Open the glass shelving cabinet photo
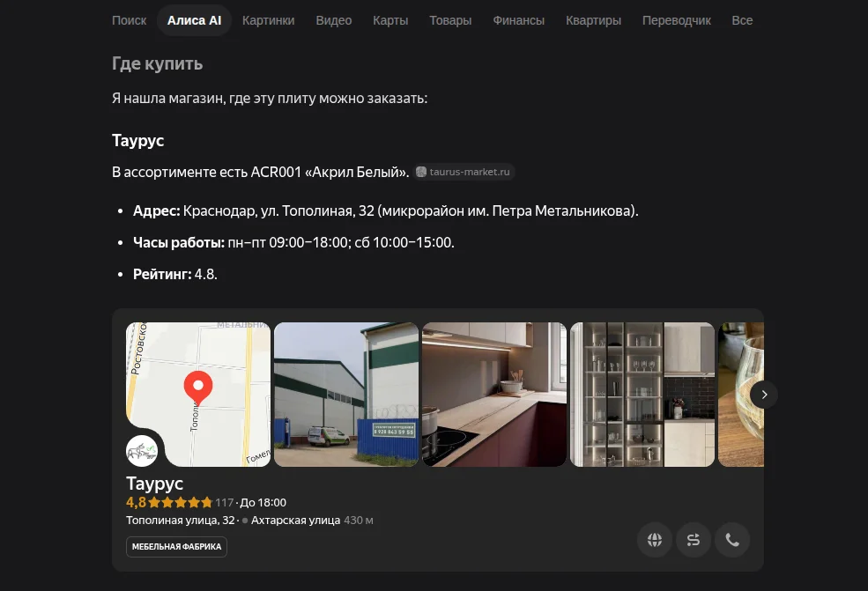The height and width of the screenshot is (591, 868). click(642, 395)
